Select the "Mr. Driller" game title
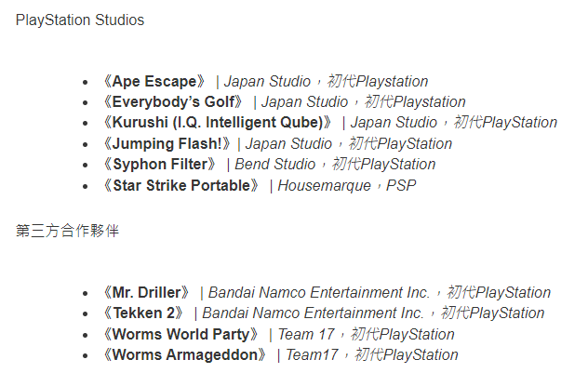Viewport: 588px width, 373px height. click(x=150, y=292)
